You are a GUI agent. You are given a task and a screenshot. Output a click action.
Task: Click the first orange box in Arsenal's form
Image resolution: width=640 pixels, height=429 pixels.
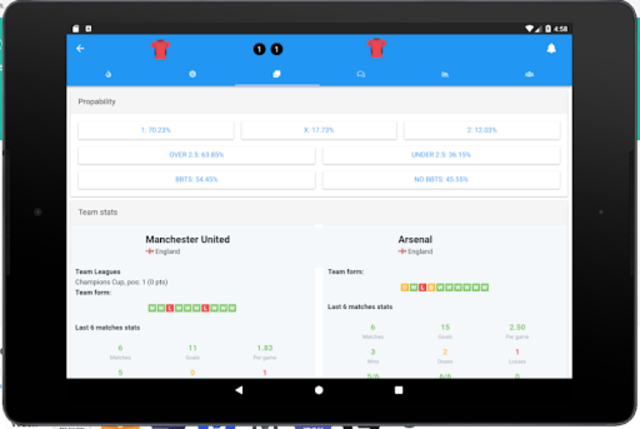click(404, 287)
